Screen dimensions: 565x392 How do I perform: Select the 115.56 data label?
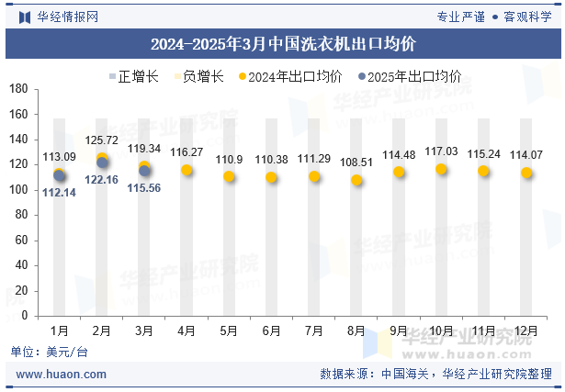(x=144, y=188)
